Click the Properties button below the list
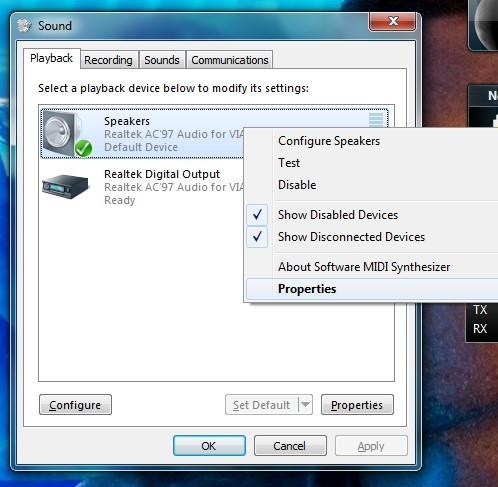Viewport: 498px width, 487px height. pyautogui.click(x=357, y=405)
